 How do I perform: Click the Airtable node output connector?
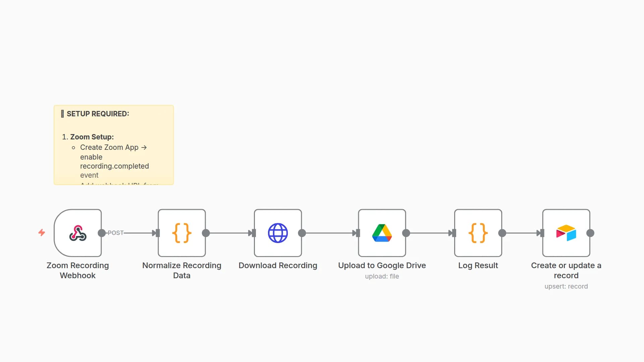point(590,233)
